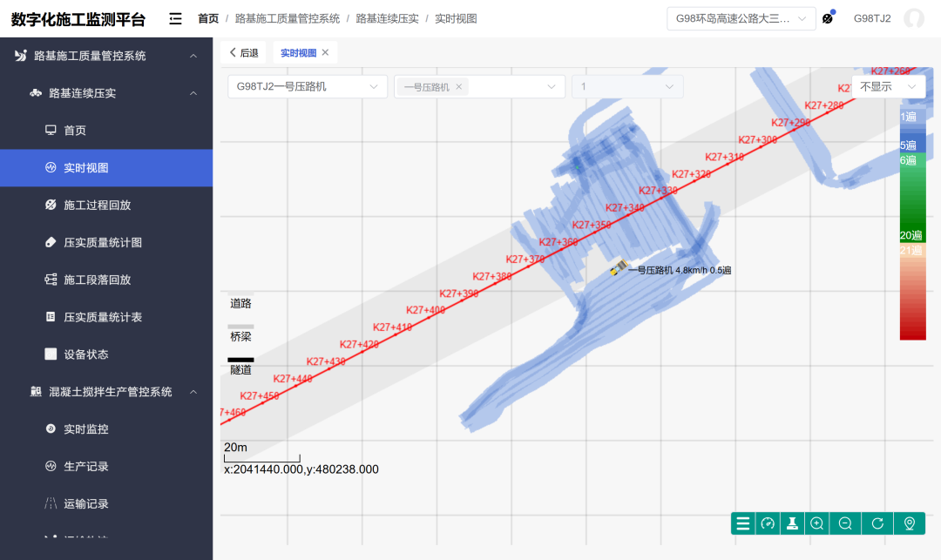Open the 不显示 display dropdown
Viewport: 941px width, 560px height.
coord(887,87)
